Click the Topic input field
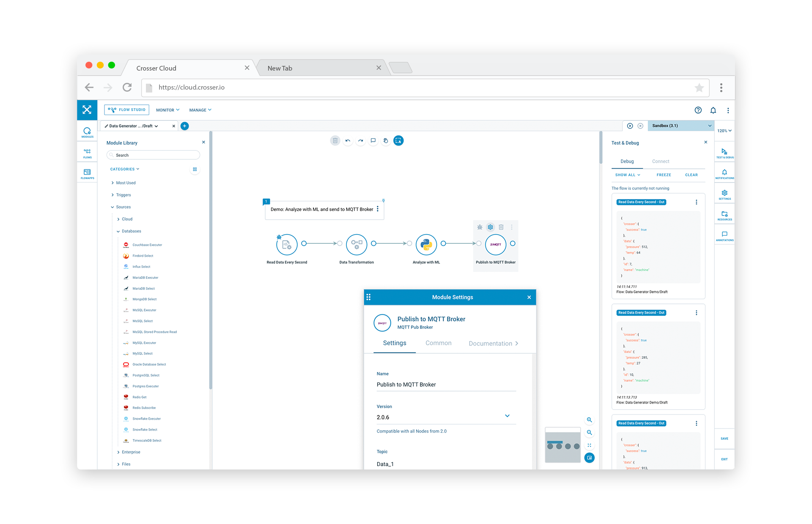Screen dimensions: 812x524 tap(446, 464)
